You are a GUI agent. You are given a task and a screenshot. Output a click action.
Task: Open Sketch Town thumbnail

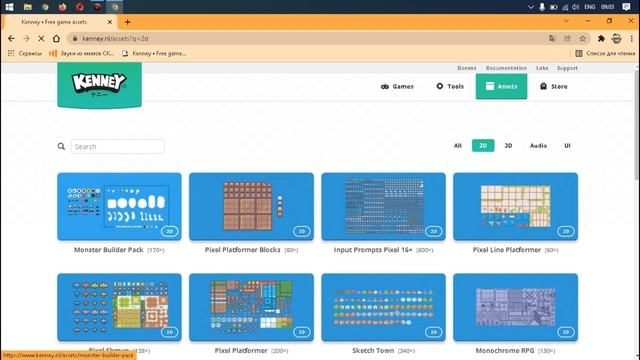[383, 307]
